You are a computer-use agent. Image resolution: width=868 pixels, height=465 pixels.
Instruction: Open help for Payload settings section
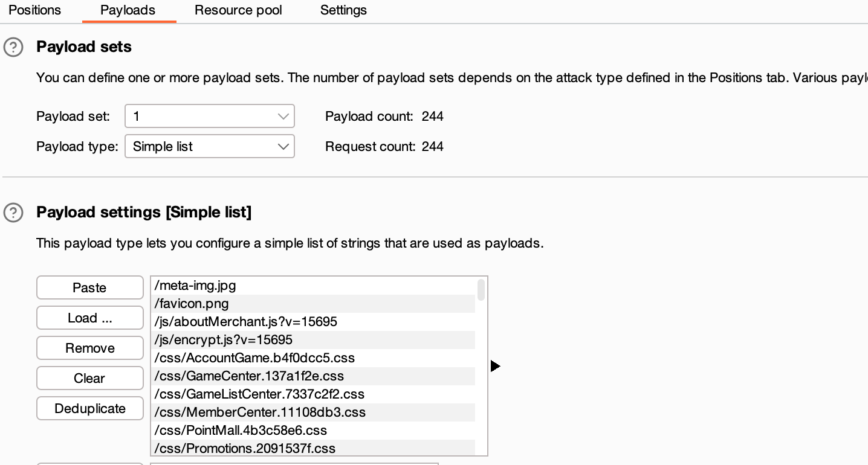pos(13,213)
